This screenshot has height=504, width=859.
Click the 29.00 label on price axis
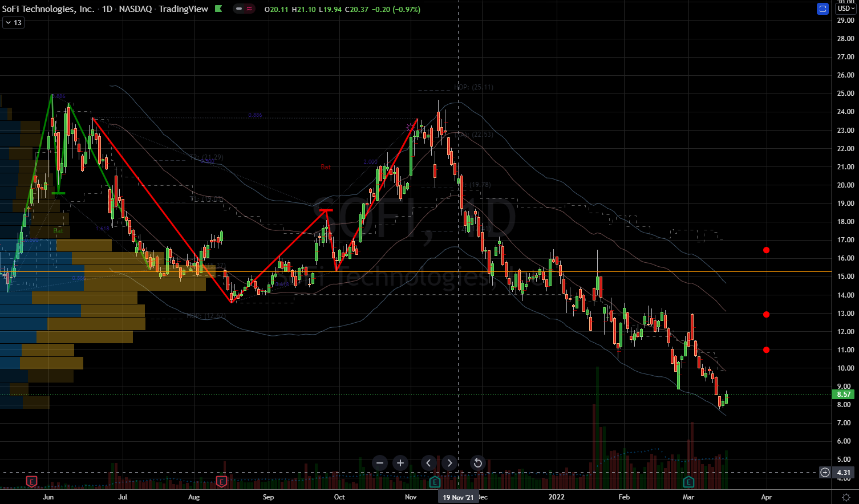(845, 21)
